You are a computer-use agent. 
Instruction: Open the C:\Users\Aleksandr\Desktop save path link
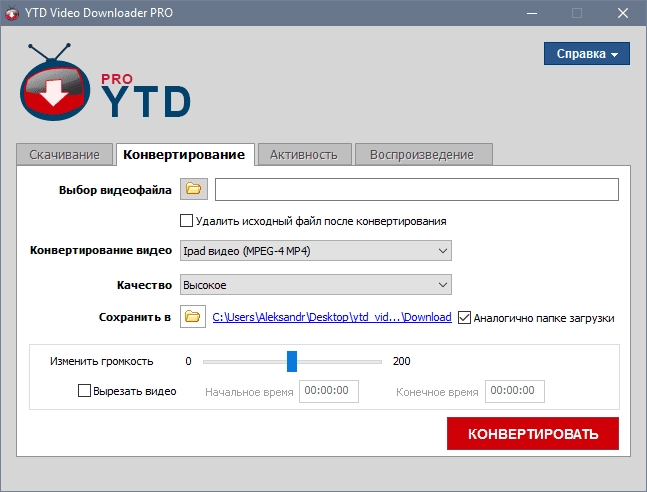[332, 317]
